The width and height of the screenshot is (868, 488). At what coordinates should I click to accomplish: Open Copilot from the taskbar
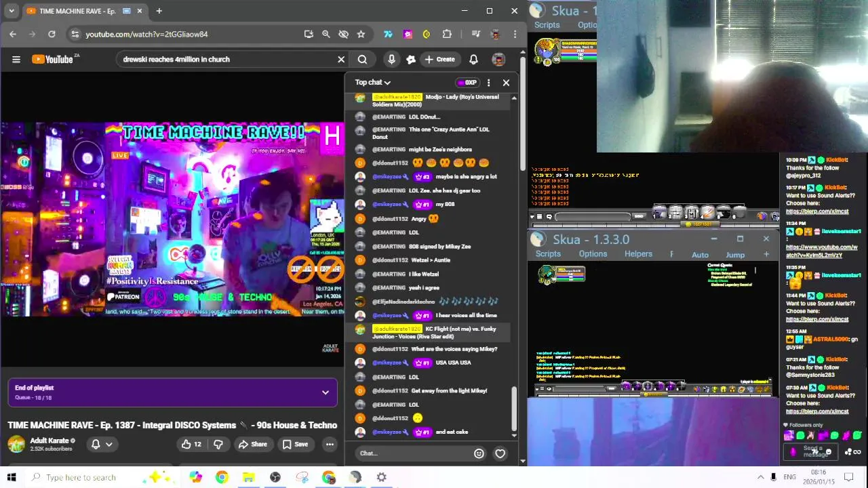195,477
